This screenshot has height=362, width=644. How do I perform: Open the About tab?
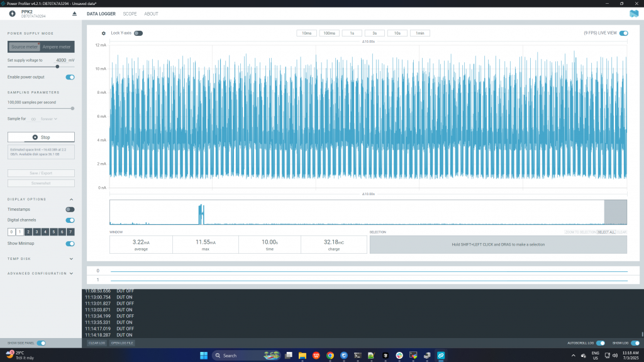pyautogui.click(x=151, y=13)
